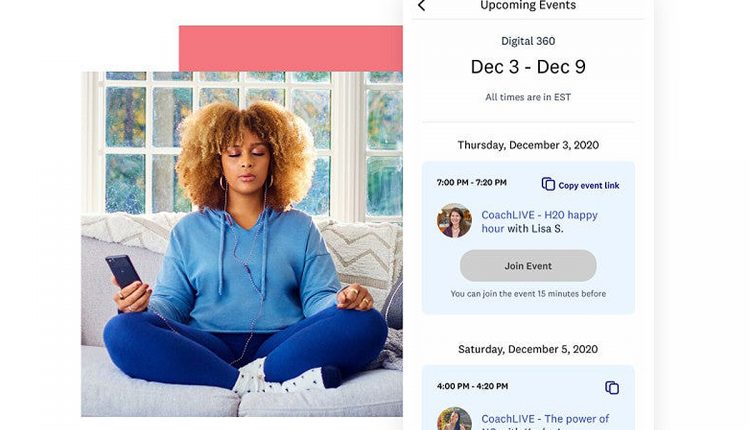Click the 4:00 PM - 4:20 PM time
The width and height of the screenshot is (750, 430).
pos(472,386)
